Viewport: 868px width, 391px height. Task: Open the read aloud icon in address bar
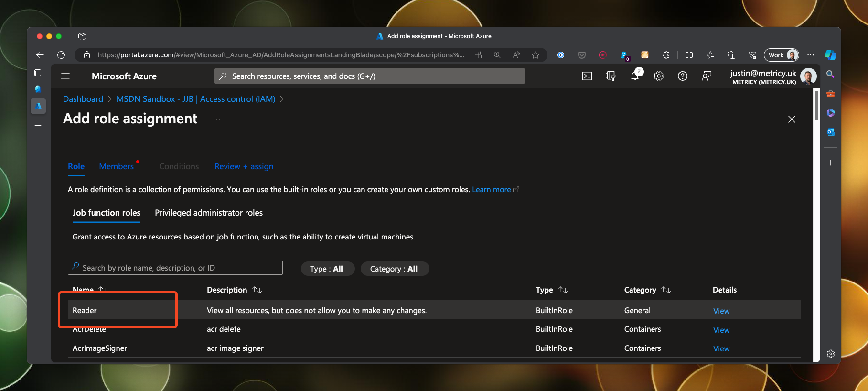tap(516, 55)
